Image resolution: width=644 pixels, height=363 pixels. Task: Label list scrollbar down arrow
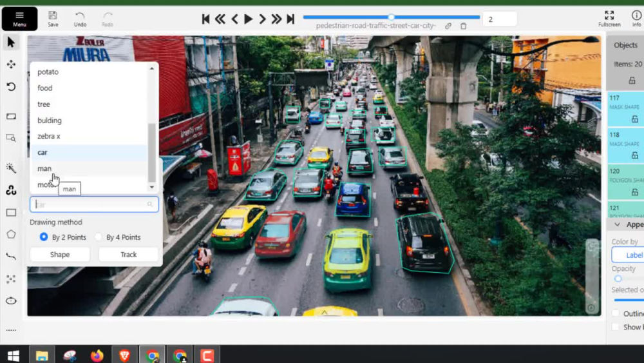[x=152, y=187]
